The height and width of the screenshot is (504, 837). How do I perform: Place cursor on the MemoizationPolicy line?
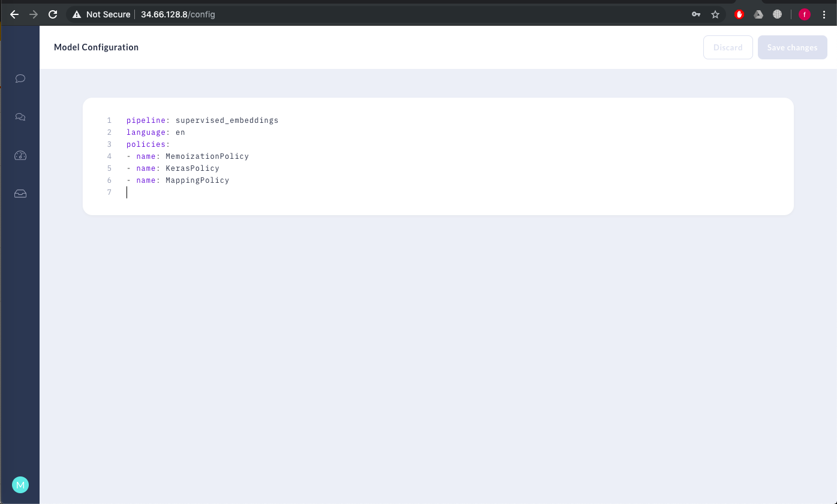207,156
